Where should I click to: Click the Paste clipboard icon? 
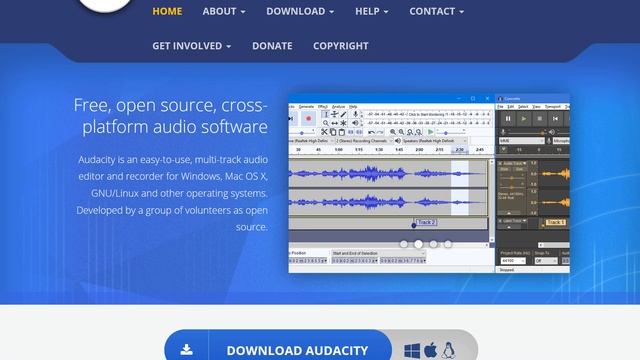pyautogui.click(x=342, y=132)
